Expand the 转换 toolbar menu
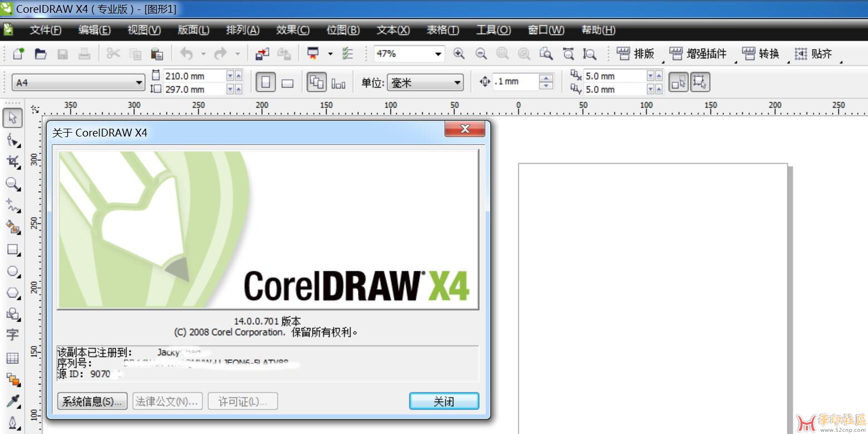Screen dimensions: 868x434 click(x=761, y=53)
